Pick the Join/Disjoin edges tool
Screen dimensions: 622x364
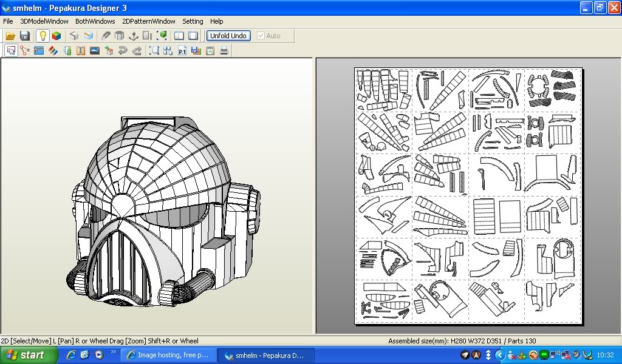pyautogui.click(x=25, y=51)
